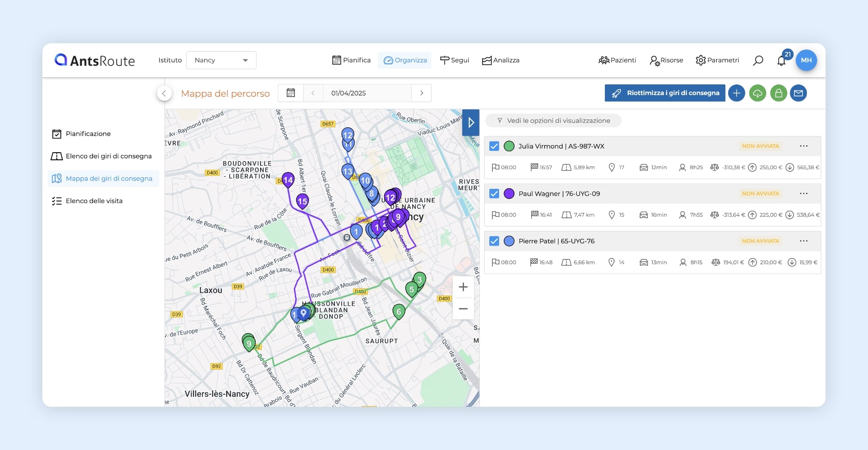Zoom in on the map

pos(463,287)
